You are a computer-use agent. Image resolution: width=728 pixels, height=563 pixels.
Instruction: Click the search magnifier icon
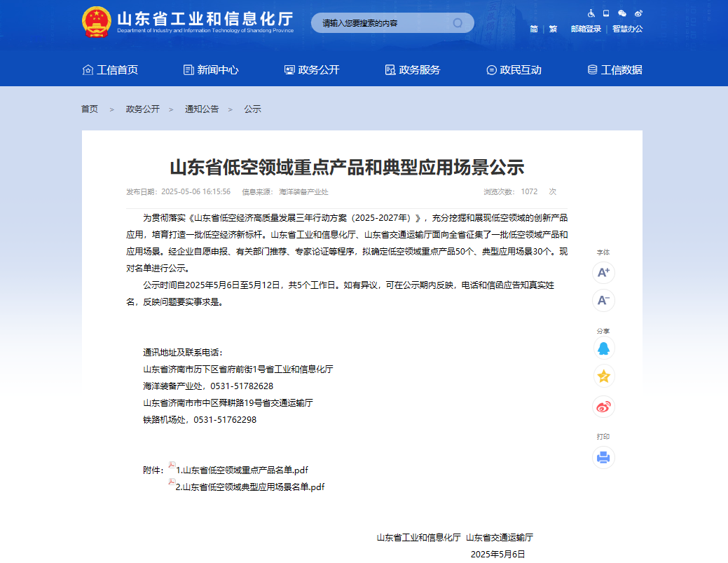point(458,22)
